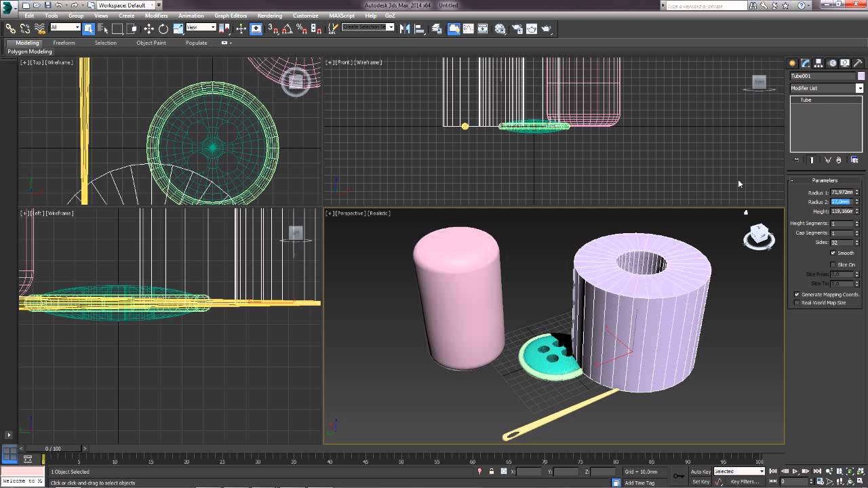Open the MAXScript menu

click(x=342, y=16)
